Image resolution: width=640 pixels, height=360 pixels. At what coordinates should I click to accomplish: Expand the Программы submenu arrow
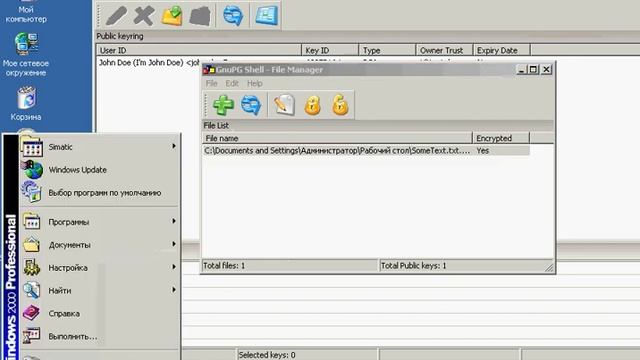coord(174,221)
